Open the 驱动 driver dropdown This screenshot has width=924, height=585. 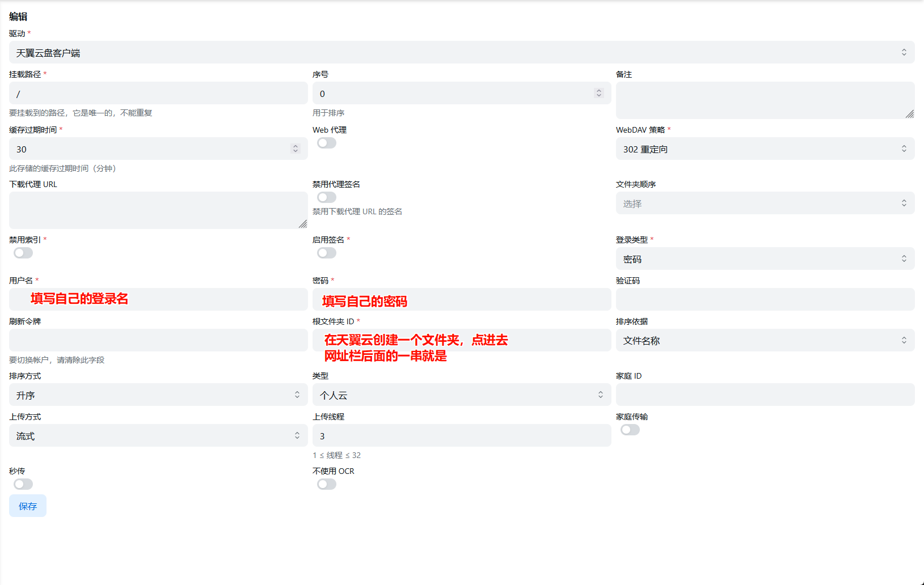pos(461,53)
